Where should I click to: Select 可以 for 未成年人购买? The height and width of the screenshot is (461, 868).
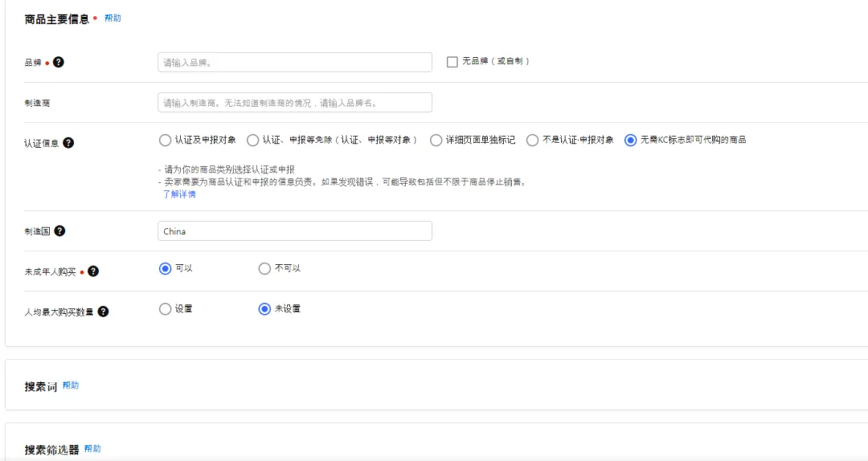point(165,268)
